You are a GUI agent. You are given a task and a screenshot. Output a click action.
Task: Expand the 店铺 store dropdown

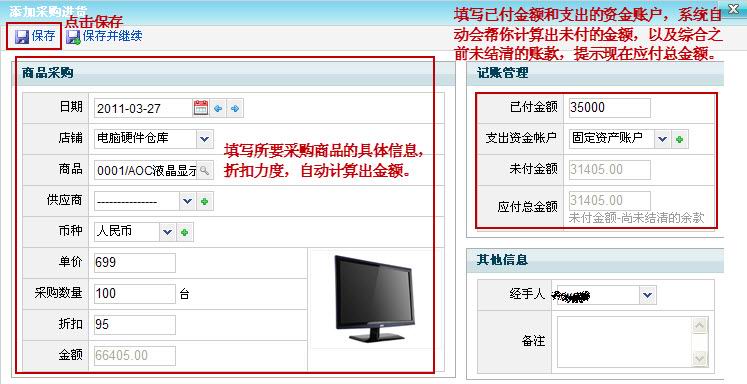click(204, 139)
